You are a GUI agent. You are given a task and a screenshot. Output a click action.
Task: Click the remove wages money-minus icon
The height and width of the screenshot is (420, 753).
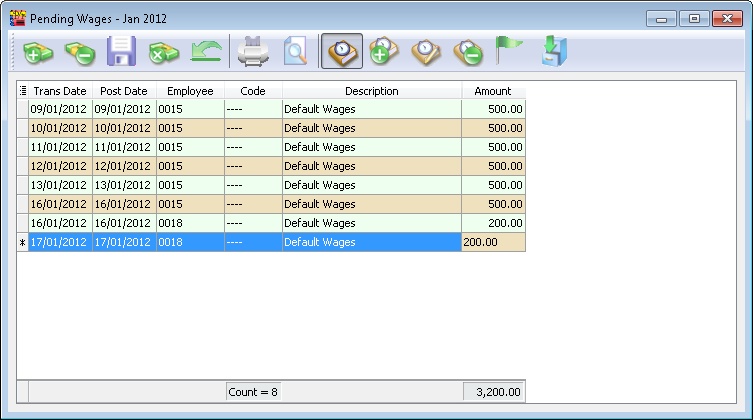pyautogui.click(x=80, y=51)
